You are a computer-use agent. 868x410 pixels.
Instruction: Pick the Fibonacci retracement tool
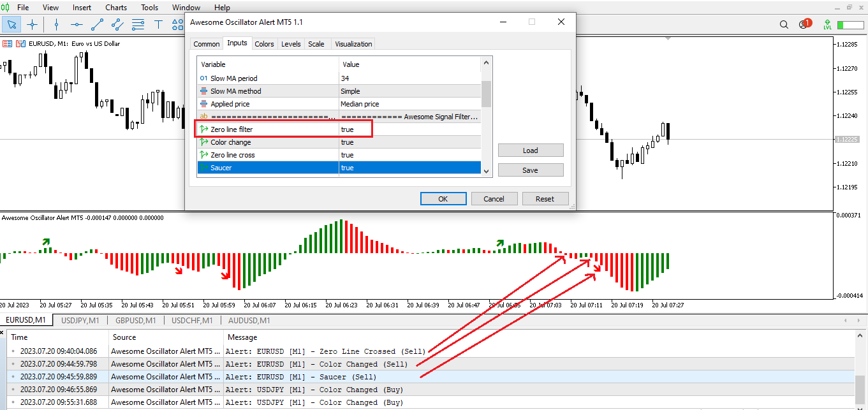coord(138,25)
